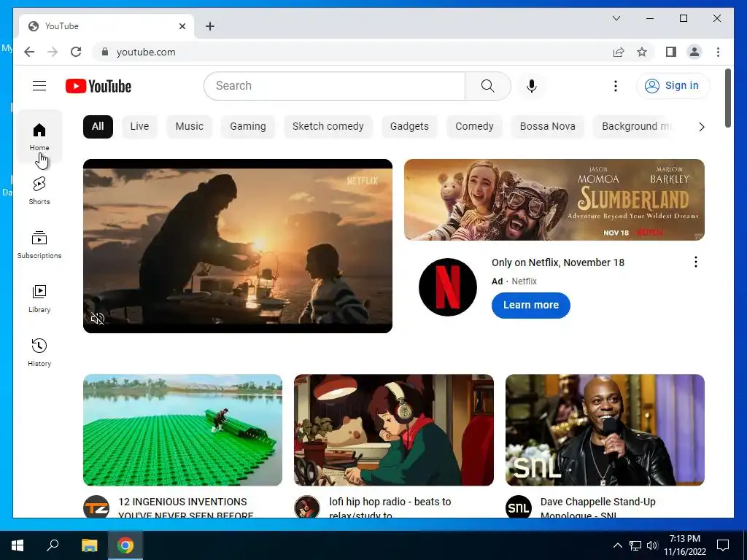747x560 pixels.
Task: Select the Gadgets filter chip
Action: [x=409, y=127]
